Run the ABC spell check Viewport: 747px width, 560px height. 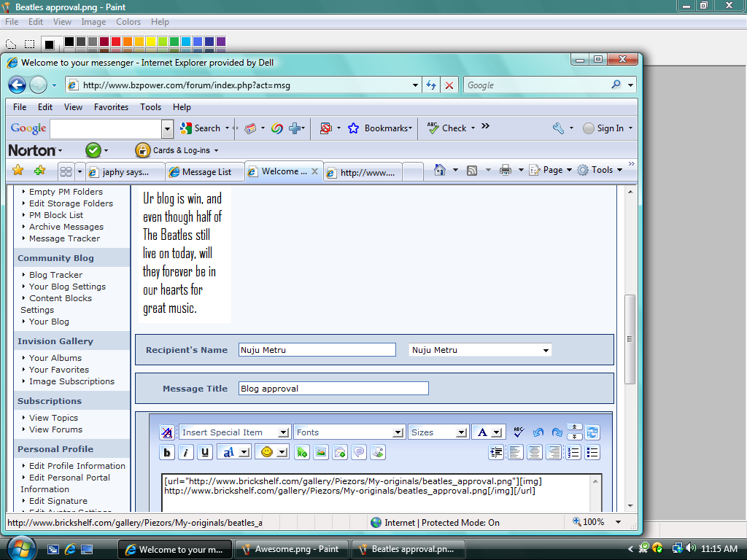tap(519, 432)
